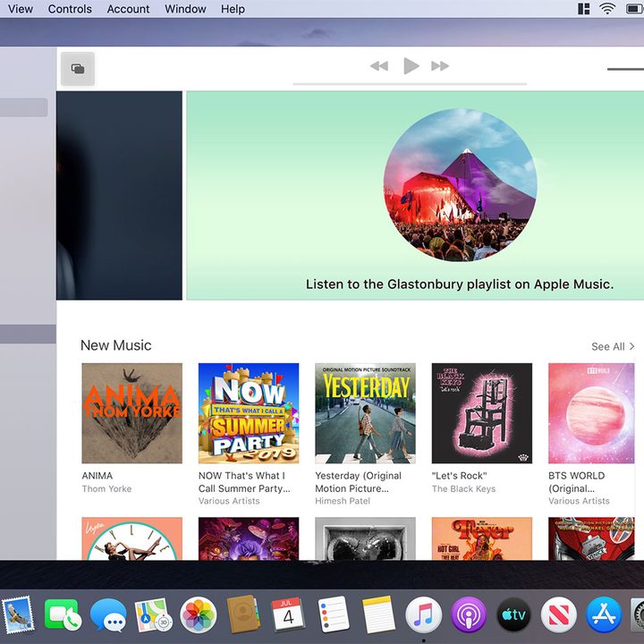Click the New Music section heading
Screen dimensions: 644x644
click(115, 345)
